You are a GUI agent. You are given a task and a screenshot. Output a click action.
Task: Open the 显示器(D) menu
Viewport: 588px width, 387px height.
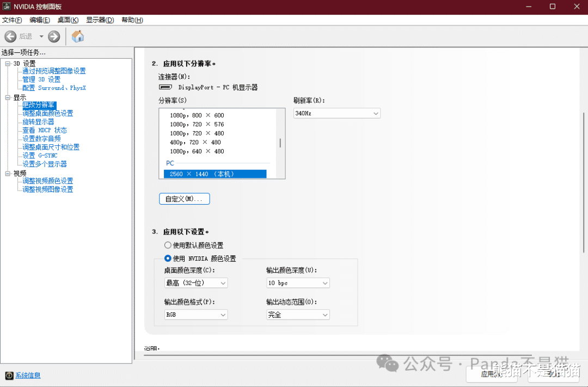point(100,20)
